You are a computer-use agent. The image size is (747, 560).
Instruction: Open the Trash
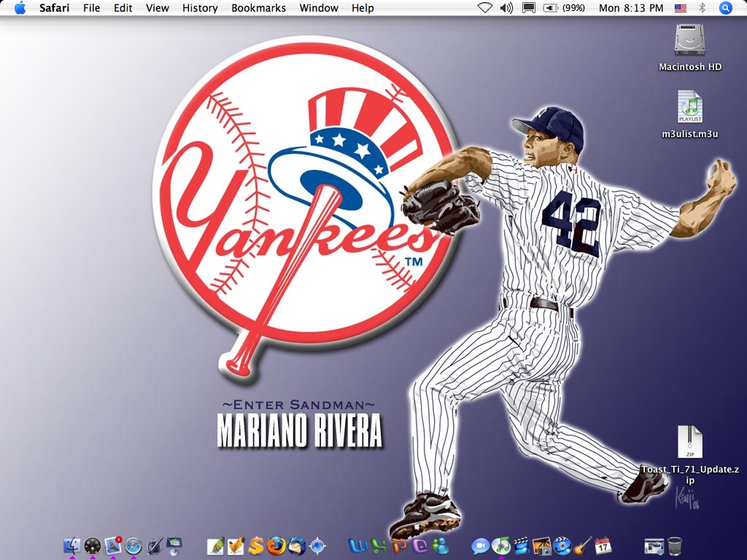point(675,545)
